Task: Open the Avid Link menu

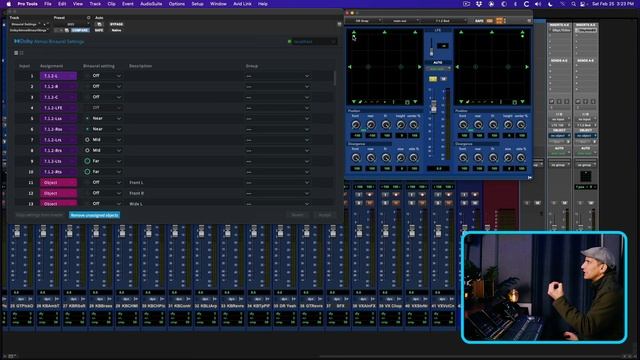Action: point(242,4)
